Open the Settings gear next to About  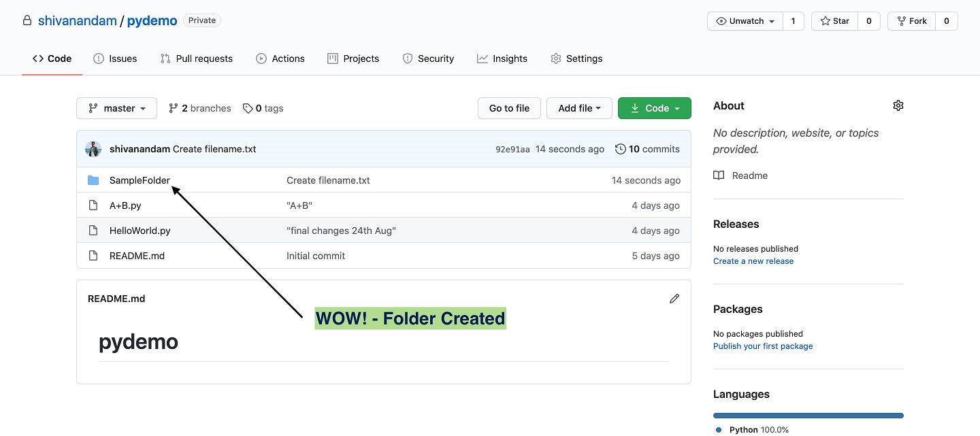click(x=898, y=105)
